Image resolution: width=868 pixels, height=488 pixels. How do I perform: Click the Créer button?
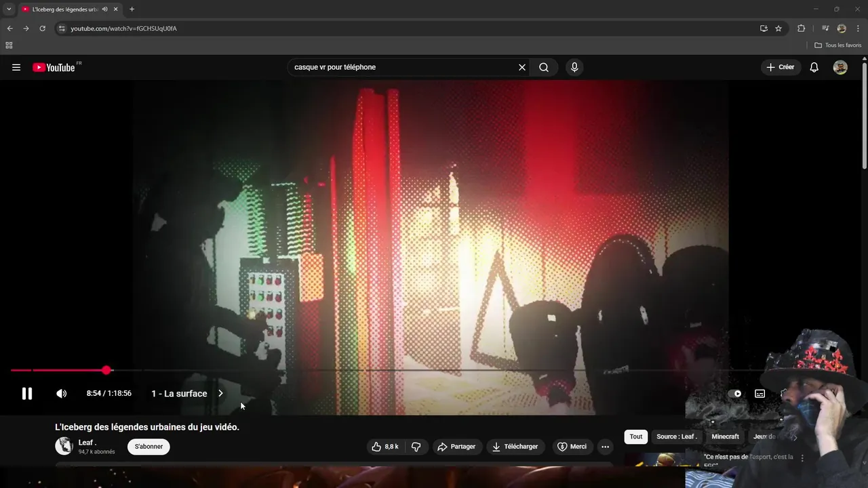(781, 67)
